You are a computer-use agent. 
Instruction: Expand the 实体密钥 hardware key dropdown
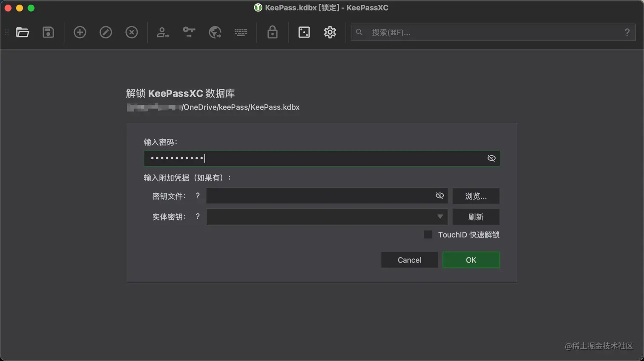click(x=327, y=217)
